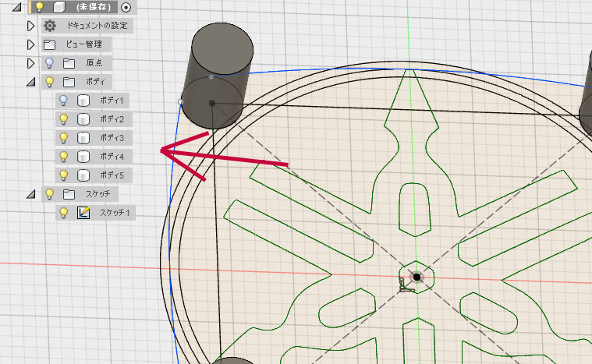Select the スケッチ1 tree entry

tap(116, 213)
